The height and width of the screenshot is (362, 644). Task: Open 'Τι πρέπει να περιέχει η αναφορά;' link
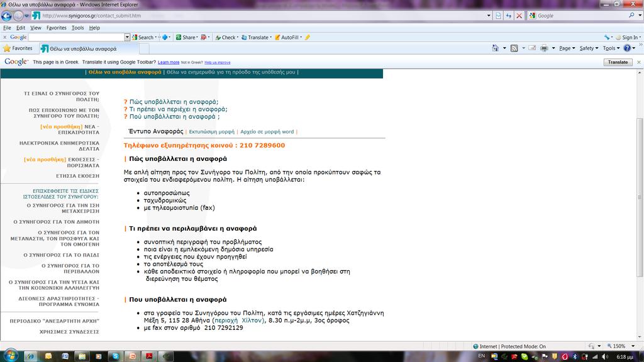[178, 109]
